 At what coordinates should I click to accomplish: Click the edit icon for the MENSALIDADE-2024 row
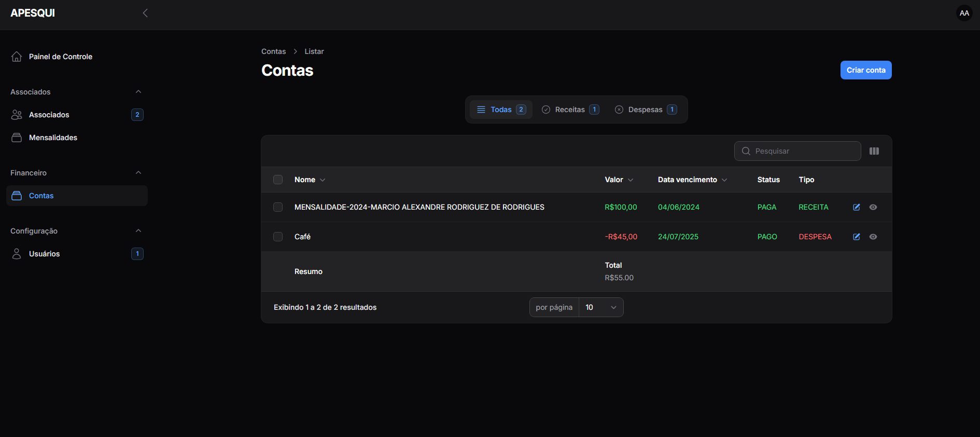pos(857,207)
